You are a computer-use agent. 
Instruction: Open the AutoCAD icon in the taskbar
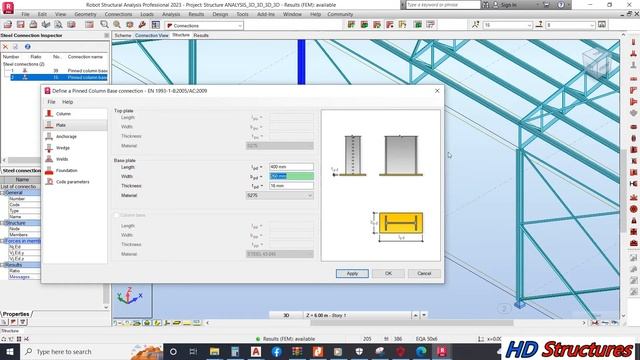tap(256, 351)
